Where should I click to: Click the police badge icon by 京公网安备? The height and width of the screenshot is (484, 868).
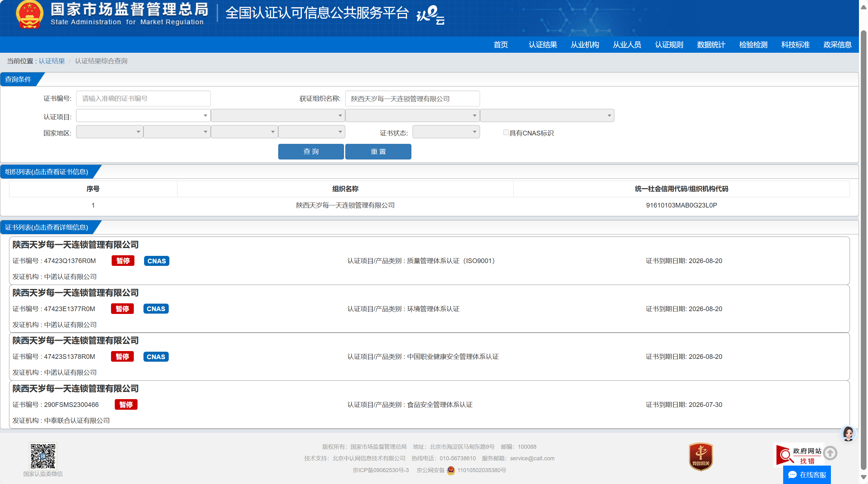[451, 470]
